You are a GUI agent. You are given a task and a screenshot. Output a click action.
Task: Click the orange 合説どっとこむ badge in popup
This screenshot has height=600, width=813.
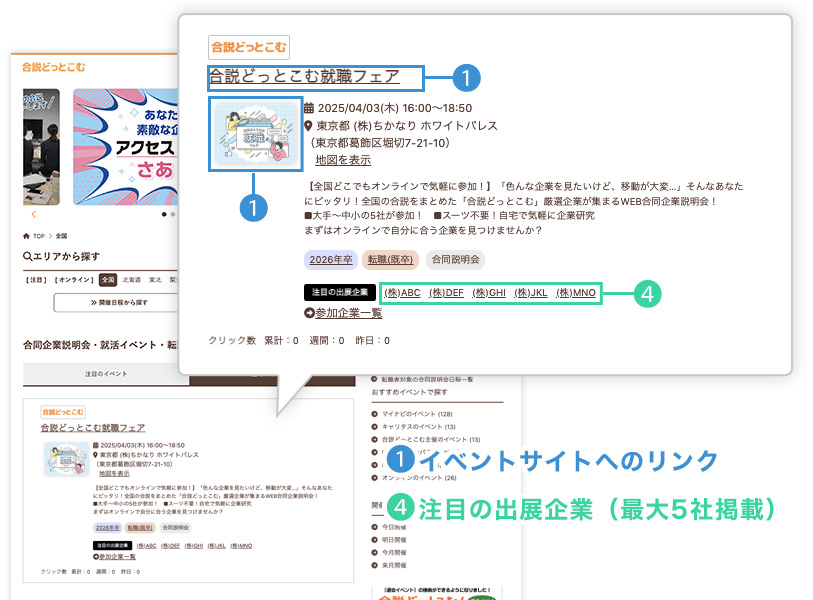pos(248,47)
